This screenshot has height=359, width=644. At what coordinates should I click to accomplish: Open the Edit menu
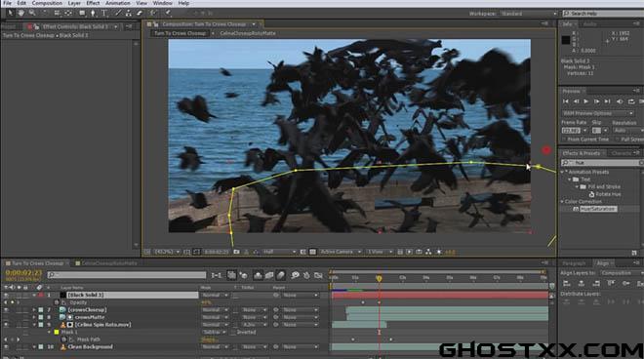click(21, 3)
